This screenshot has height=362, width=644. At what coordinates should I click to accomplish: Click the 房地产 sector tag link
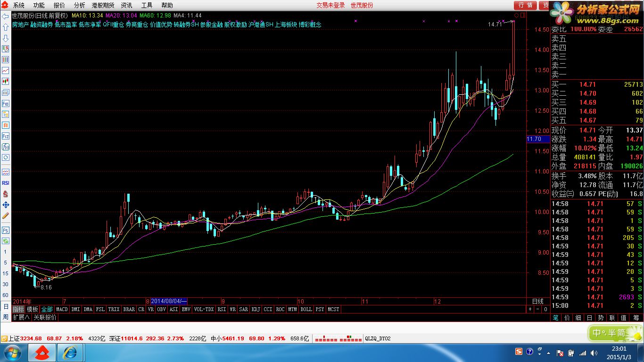coord(20,25)
